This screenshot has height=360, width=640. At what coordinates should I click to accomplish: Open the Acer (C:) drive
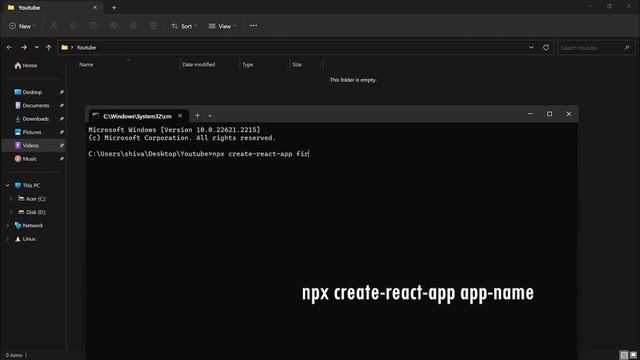(x=32, y=199)
